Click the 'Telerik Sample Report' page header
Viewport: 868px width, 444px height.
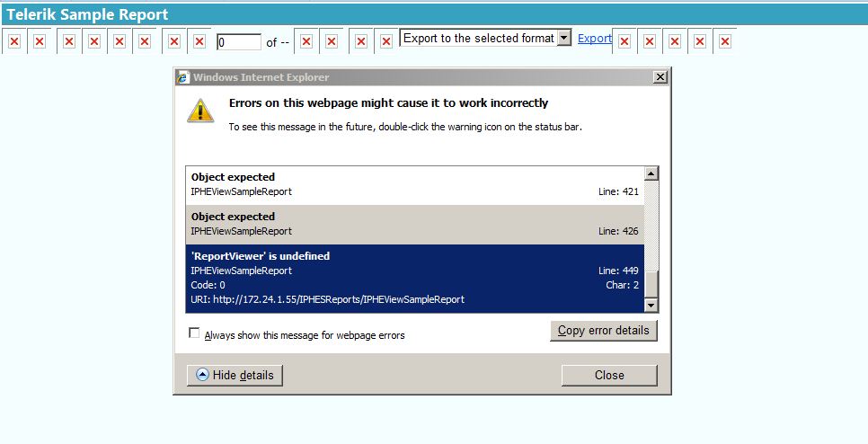87,14
